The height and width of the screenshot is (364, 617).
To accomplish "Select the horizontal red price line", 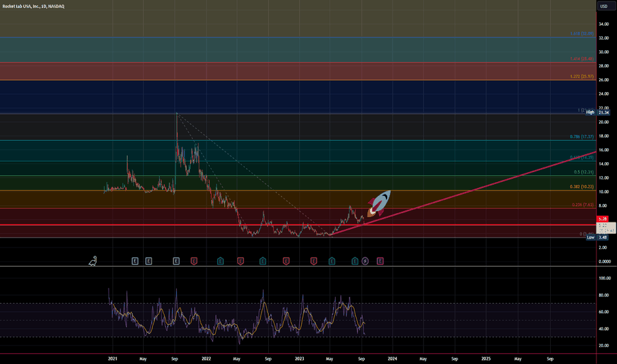I will [x=298, y=225].
